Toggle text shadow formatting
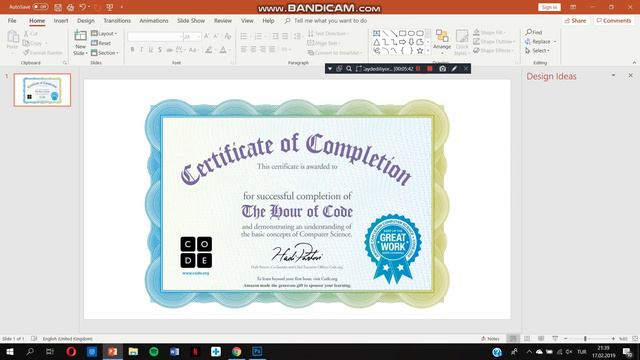Viewport: 640px width, 360px height. click(160, 50)
